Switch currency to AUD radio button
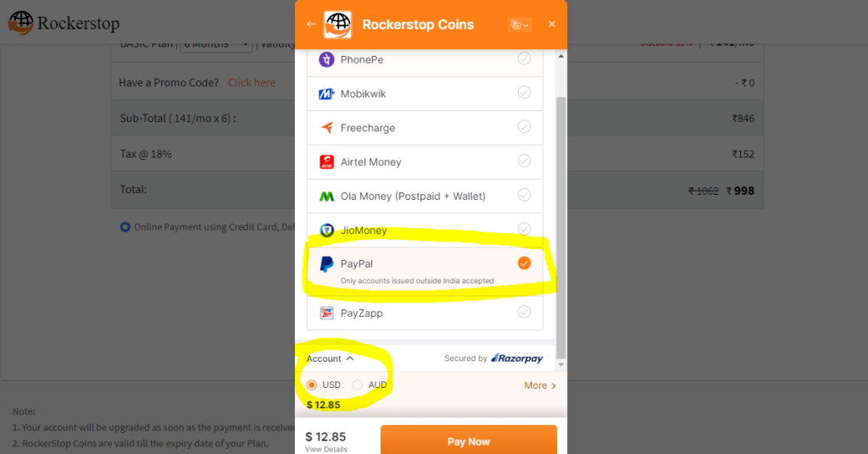Image resolution: width=868 pixels, height=454 pixels. (x=358, y=385)
